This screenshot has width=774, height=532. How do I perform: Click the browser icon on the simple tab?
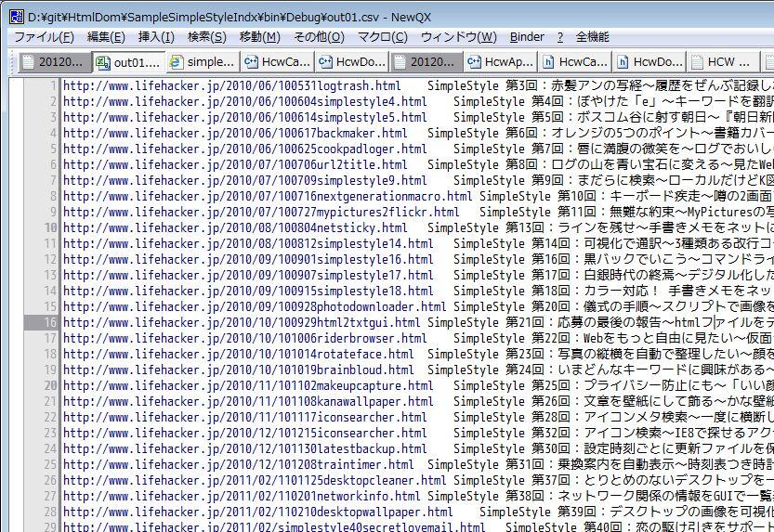(x=177, y=62)
